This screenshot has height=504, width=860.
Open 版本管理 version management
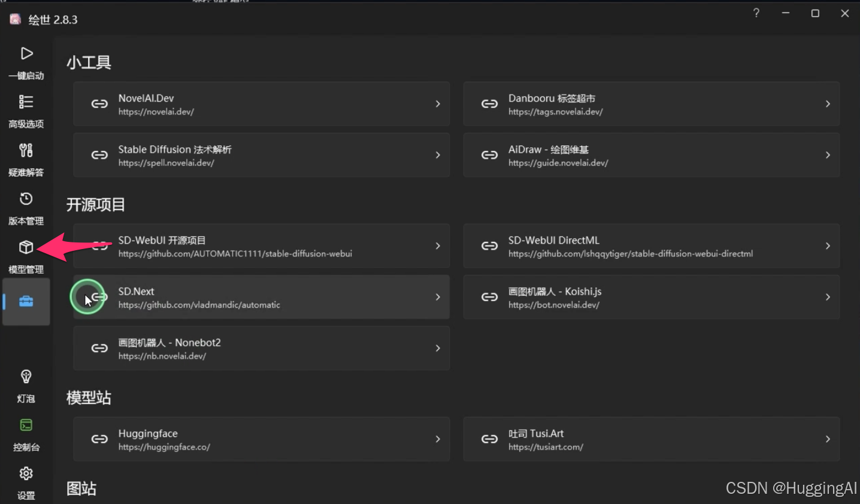tap(26, 208)
